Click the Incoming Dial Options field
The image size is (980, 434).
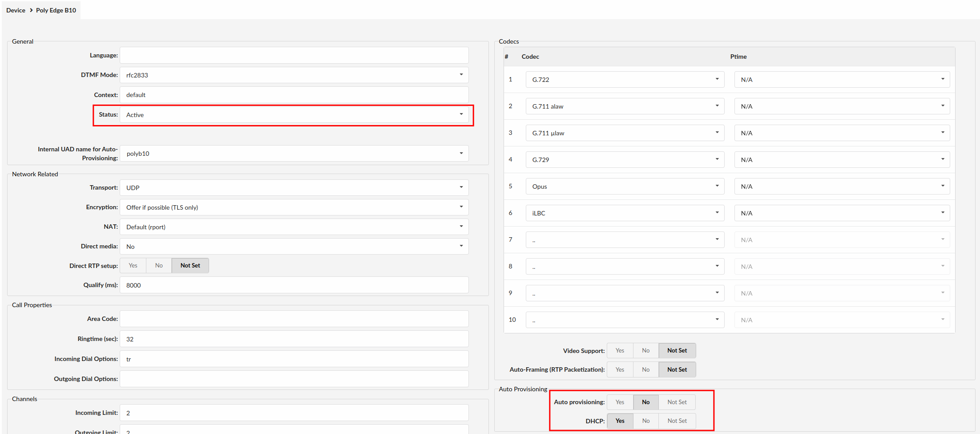[x=294, y=359]
